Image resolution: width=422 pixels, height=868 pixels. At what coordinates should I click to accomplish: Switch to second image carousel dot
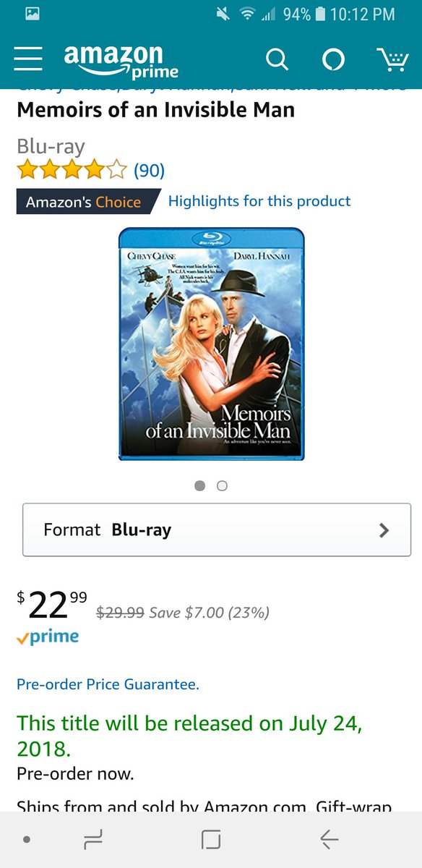(222, 486)
